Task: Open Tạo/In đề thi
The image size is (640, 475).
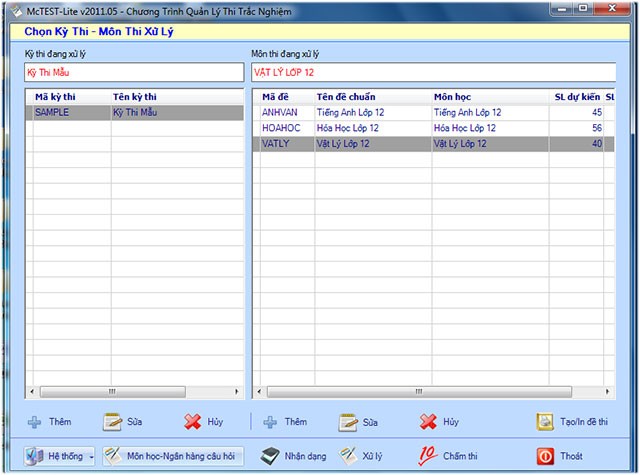Action: [x=545, y=422]
